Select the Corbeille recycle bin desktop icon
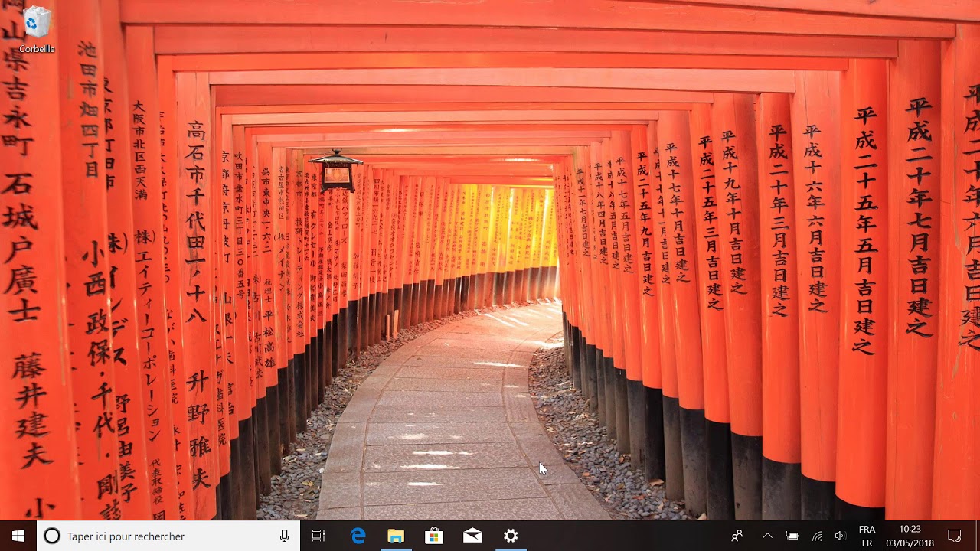 37,31
